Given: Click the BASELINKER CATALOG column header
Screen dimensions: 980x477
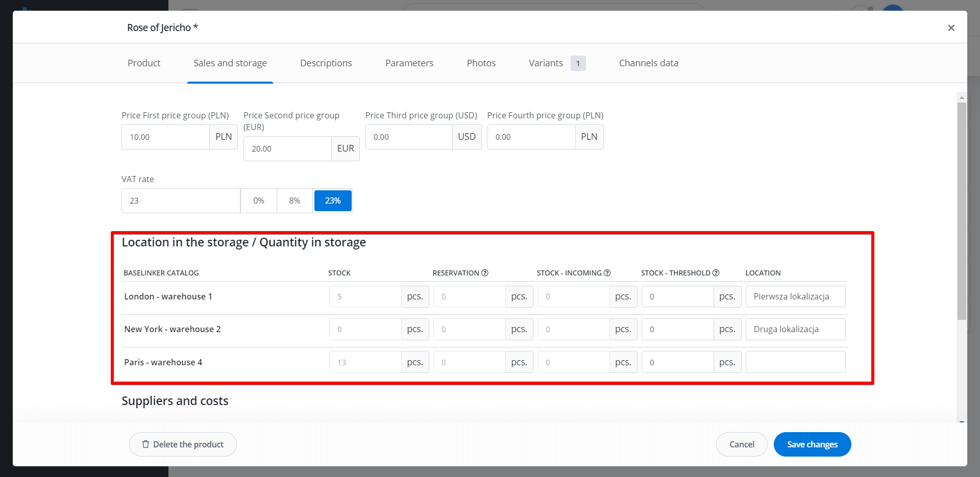Looking at the screenshot, I should click(x=161, y=273).
